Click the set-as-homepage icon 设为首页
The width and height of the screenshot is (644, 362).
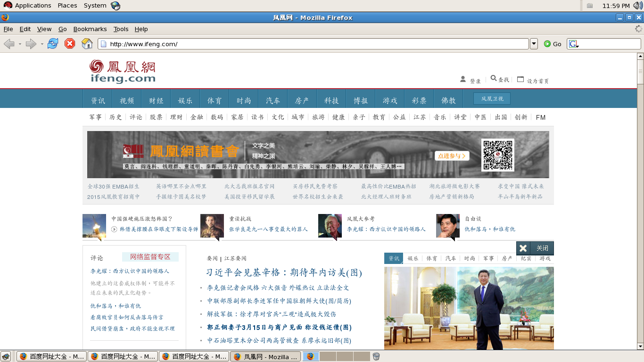click(x=520, y=79)
